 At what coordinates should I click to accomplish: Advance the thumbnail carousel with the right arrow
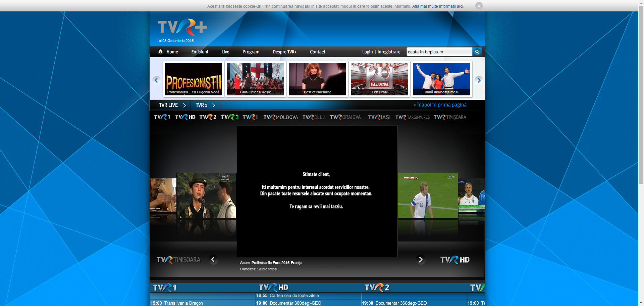tap(479, 80)
